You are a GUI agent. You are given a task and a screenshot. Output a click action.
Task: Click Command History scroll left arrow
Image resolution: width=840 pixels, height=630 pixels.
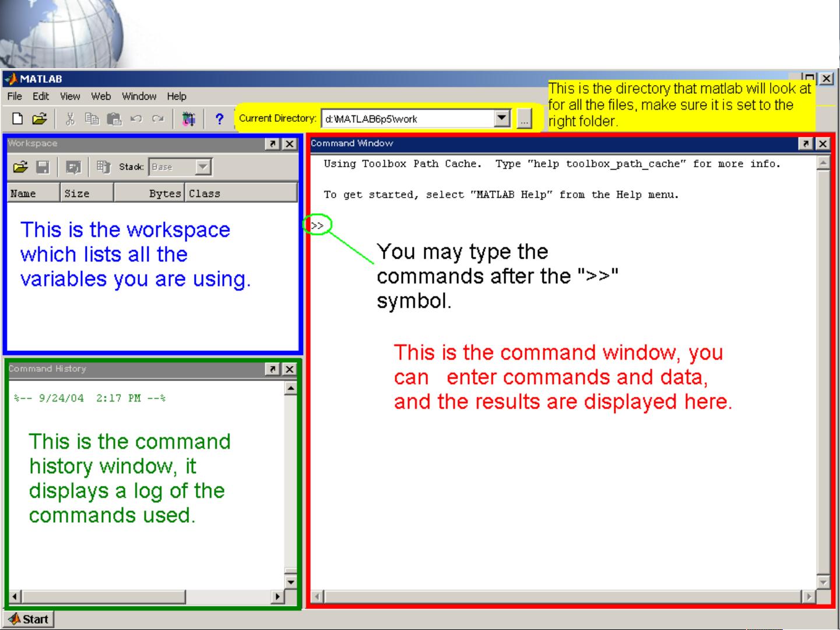(x=16, y=596)
